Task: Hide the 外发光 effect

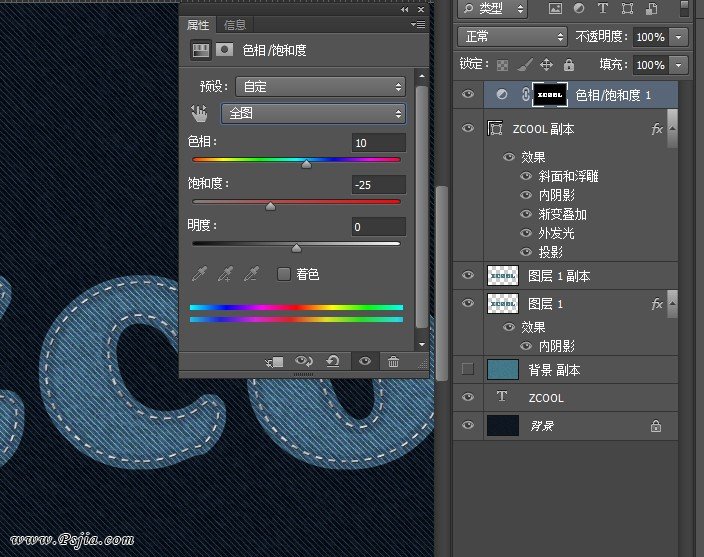Action: (x=525, y=233)
